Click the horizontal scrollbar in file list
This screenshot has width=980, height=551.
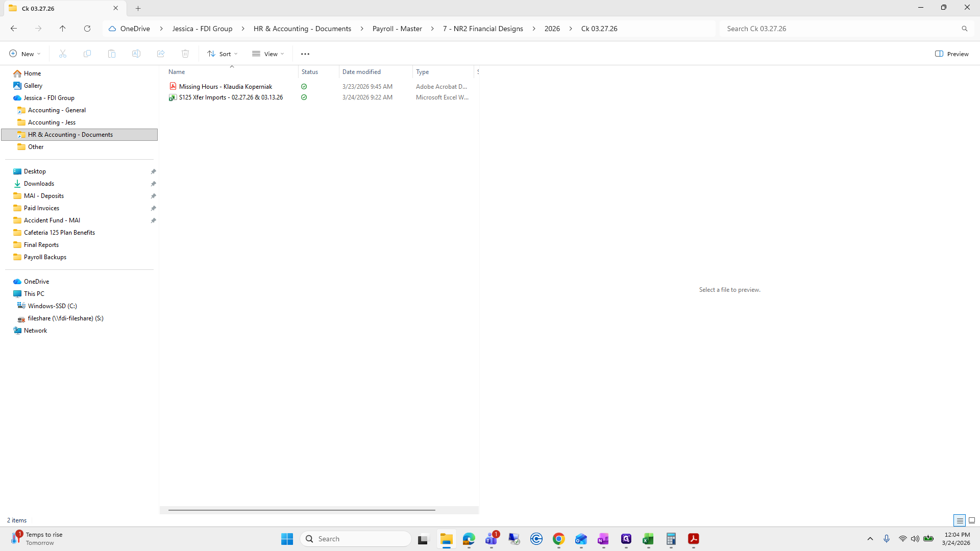(x=301, y=510)
